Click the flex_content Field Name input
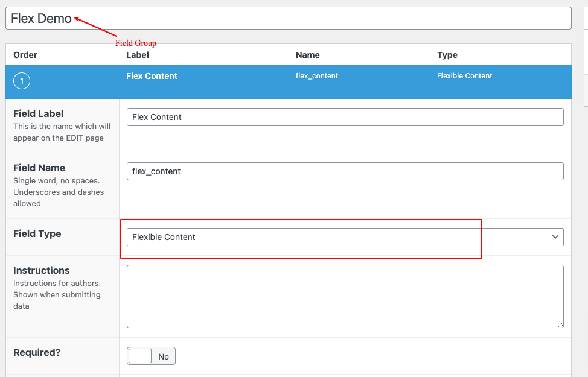This screenshot has height=377, width=588. tap(345, 171)
